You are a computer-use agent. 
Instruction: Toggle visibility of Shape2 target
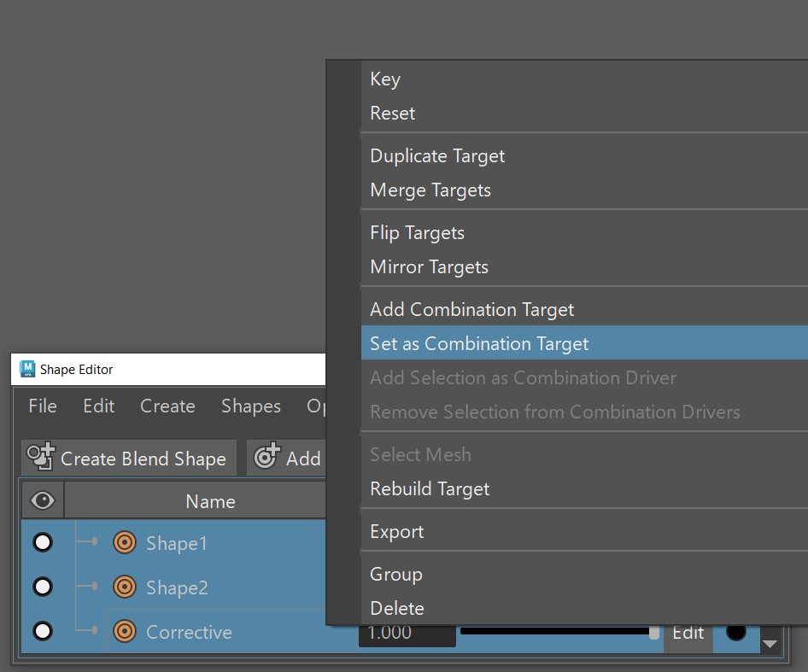click(x=42, y=587)
